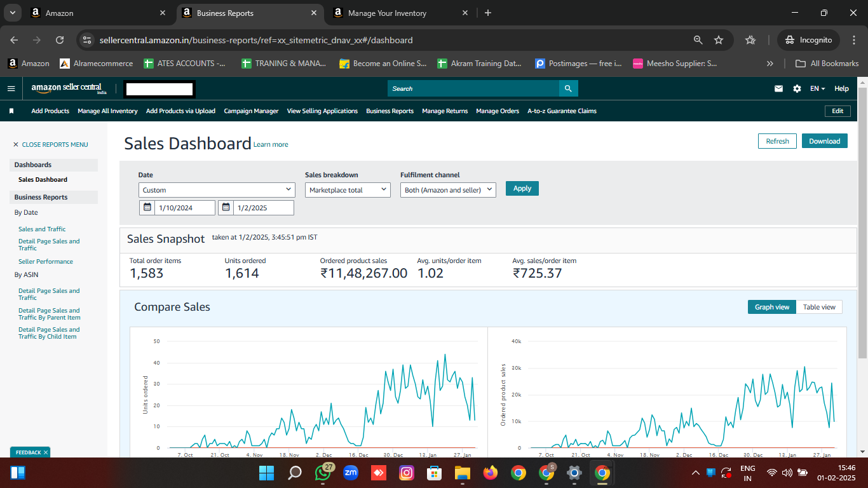Open the tab search dropdown arrow
This screenshot has width=868, height=488.
12,13
